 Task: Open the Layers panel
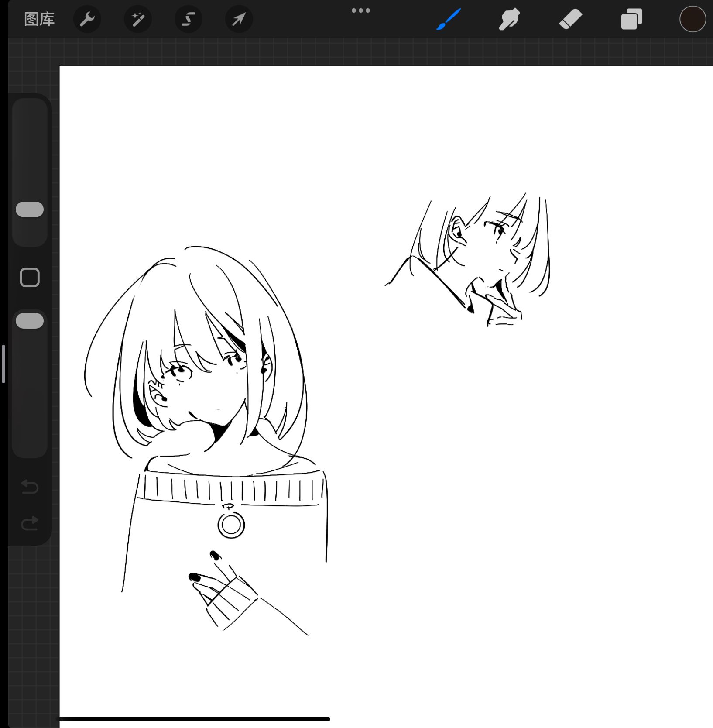(x=631, y=19)
